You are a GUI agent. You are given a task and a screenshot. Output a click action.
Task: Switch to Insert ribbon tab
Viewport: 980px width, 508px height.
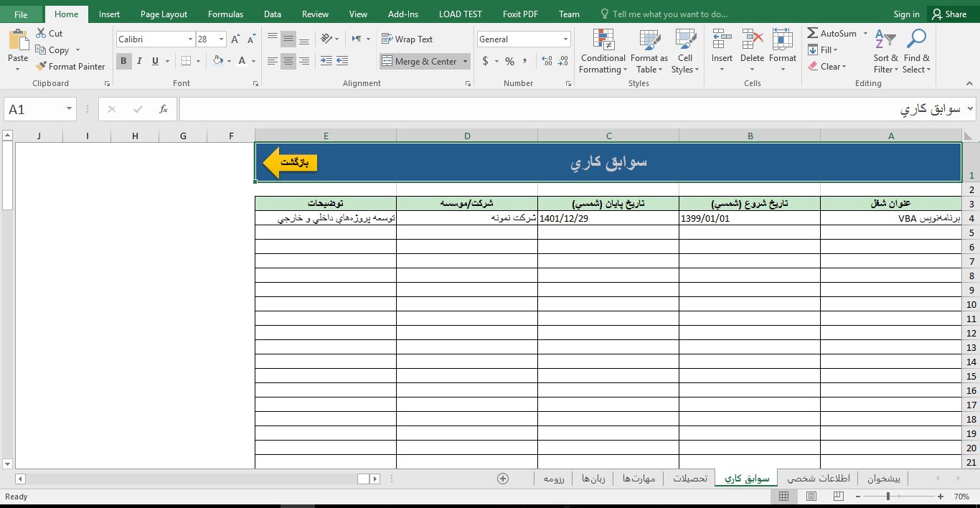(109, 14)
